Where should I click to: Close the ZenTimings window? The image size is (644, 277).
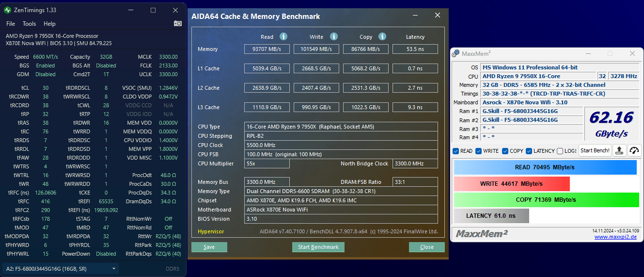tap(175, 10)
